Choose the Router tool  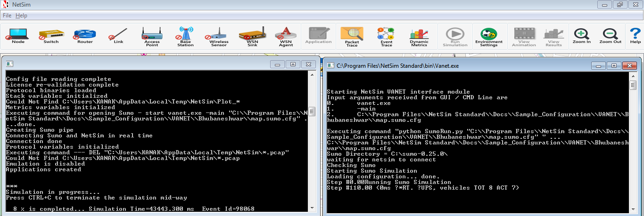[85, 37]
